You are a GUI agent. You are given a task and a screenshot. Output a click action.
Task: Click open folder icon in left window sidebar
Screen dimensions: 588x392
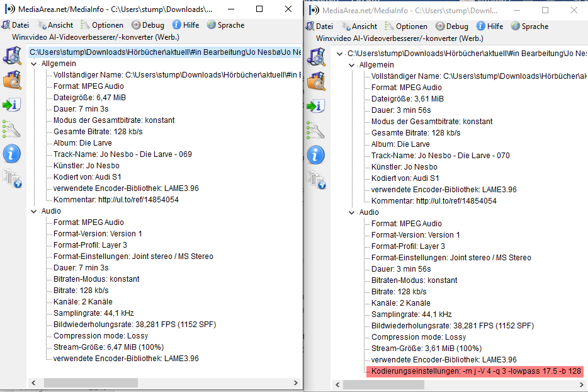click(13, 80)
